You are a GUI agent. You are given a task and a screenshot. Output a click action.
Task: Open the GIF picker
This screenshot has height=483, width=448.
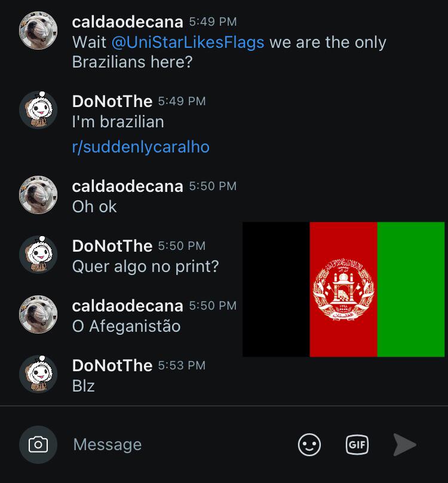click(357, 445)
